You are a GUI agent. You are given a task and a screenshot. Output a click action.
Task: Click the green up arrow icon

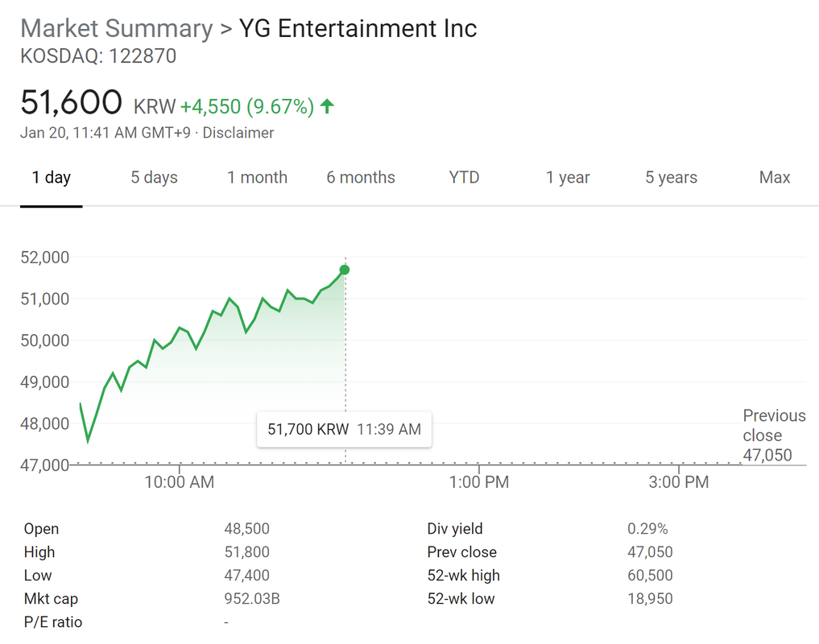pyautogui.click(x=327, y=106)
